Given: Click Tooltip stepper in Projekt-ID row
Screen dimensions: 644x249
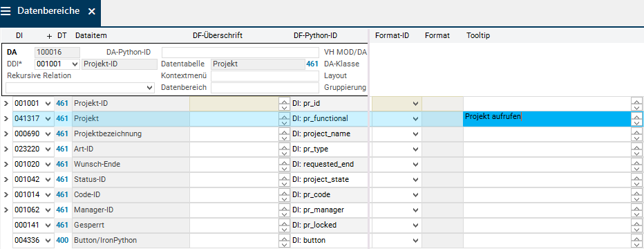Looking at the screenshot, I should [x=636, y=104].
